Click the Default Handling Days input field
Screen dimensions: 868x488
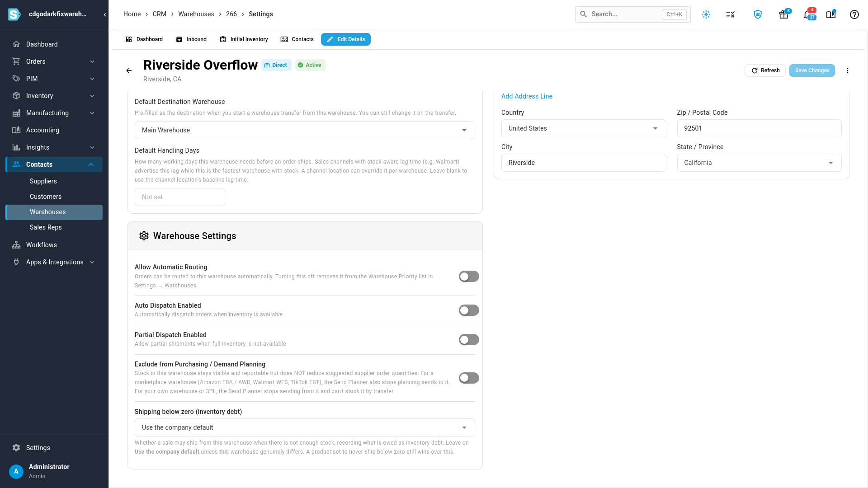coord(180,197)
